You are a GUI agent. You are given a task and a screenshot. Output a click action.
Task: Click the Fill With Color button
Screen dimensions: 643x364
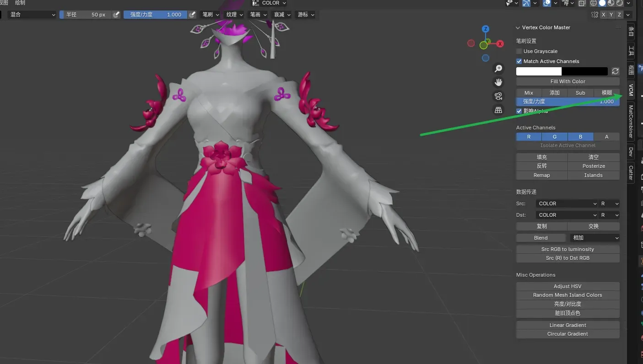(567, 81)
